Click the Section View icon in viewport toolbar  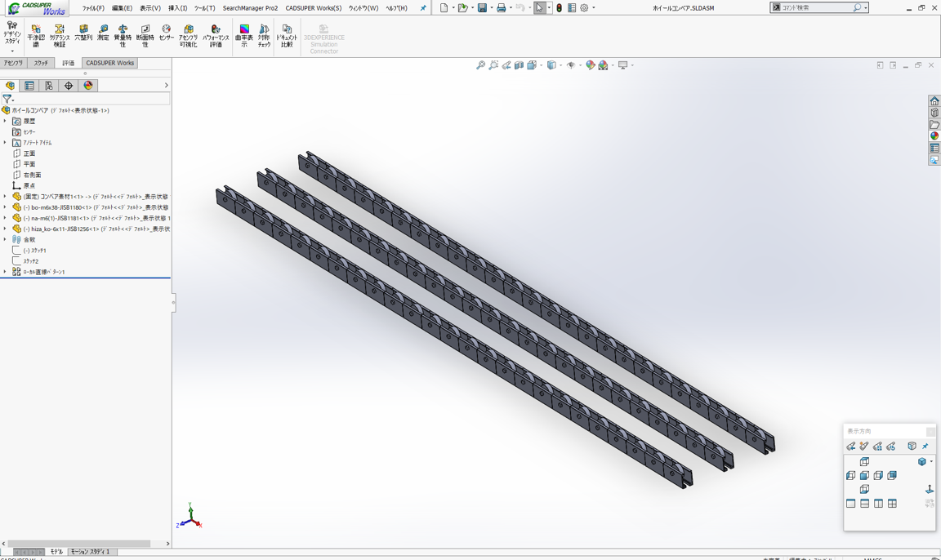click(x=520, y=65)
